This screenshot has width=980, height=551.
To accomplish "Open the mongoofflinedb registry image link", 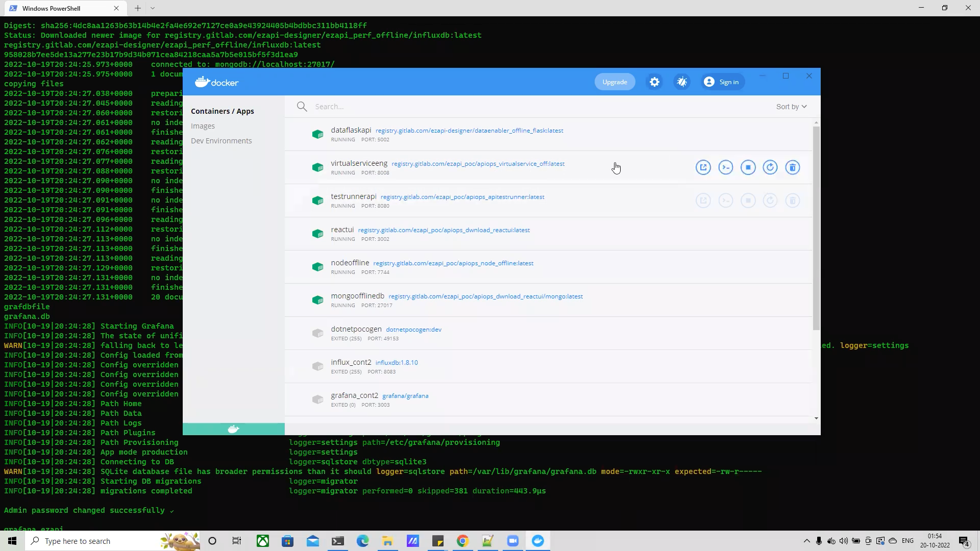I will tap(485, 296).
